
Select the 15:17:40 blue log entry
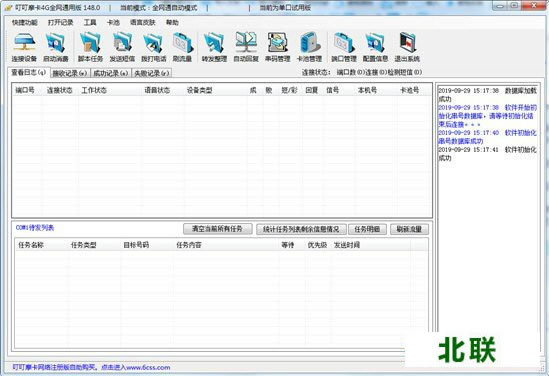[487, 137]
